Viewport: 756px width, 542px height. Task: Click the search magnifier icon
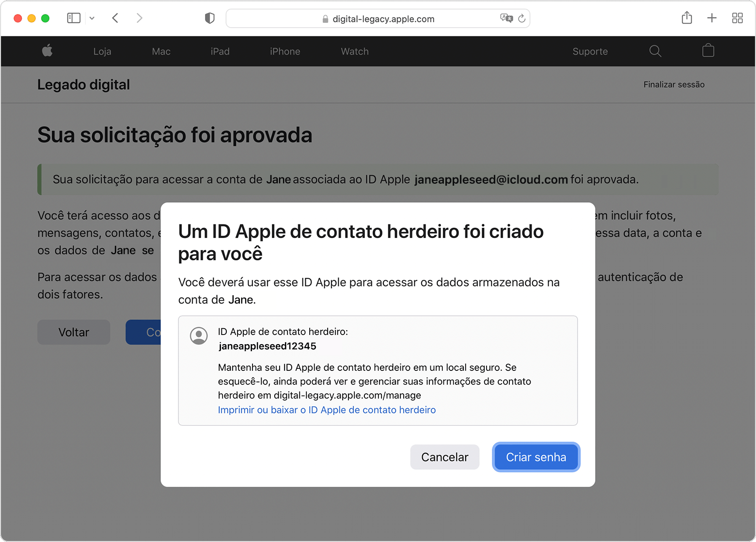pyautogui.click(x=655, y=51)
